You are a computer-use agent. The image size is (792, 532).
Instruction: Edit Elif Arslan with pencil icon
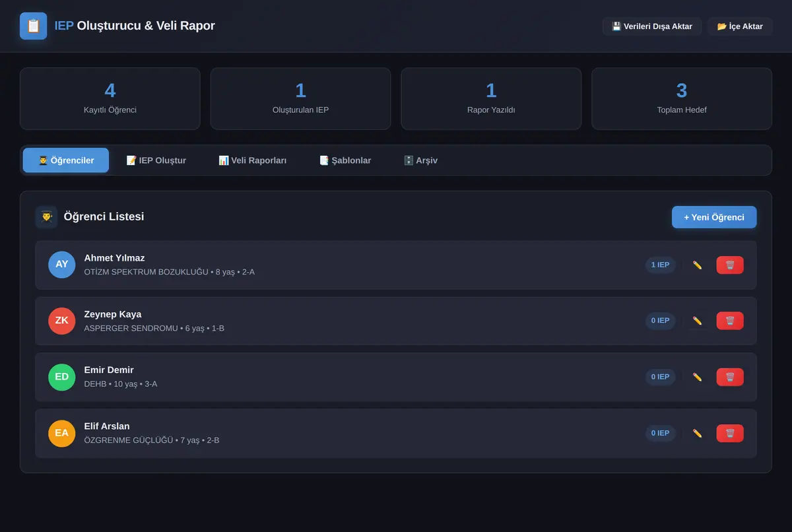click(x=697, y=433)
